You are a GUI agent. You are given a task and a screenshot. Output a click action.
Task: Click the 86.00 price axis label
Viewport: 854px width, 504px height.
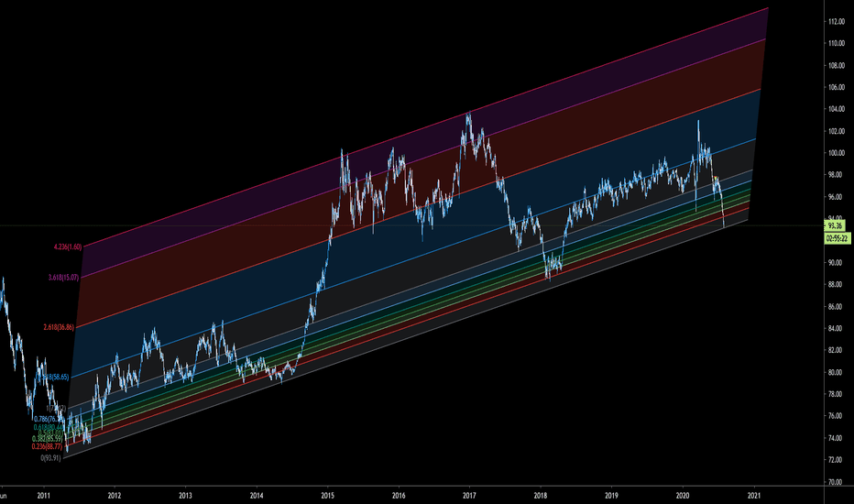click(x=837, y=307)
